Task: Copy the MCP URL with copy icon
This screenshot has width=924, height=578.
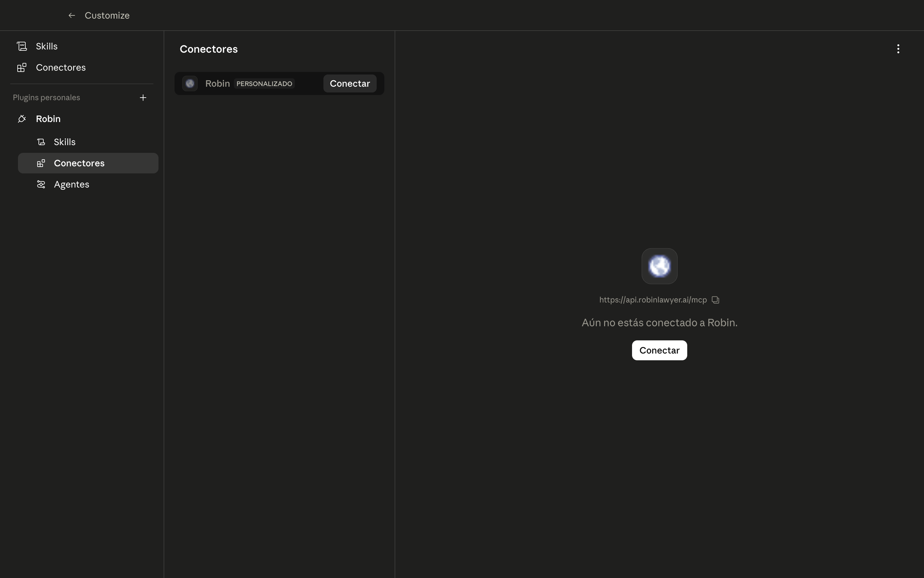Action: click(715, 300)
